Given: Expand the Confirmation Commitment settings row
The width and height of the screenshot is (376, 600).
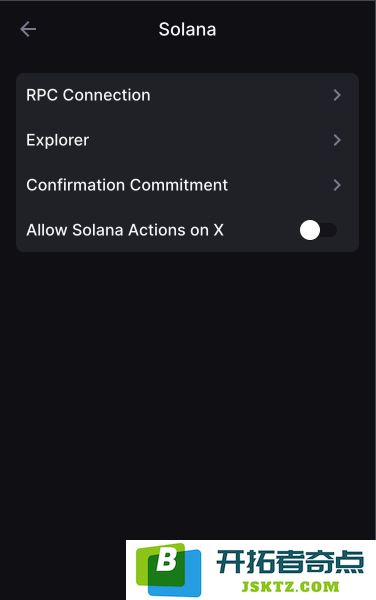Looking at the screenshot, I should click(x=187, y=185).
